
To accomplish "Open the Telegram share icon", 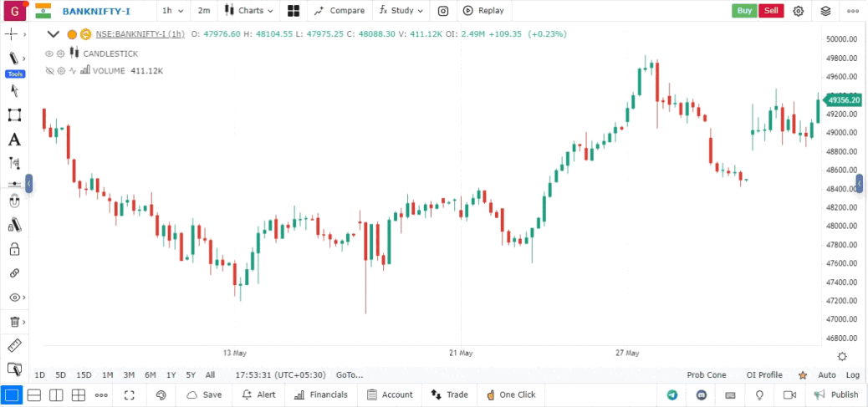I will pyautogui.click(x=672, y=395).
